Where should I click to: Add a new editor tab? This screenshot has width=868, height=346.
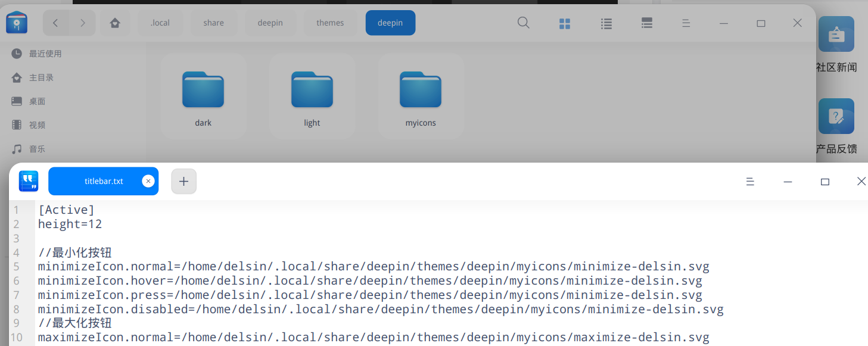(183, 181)
